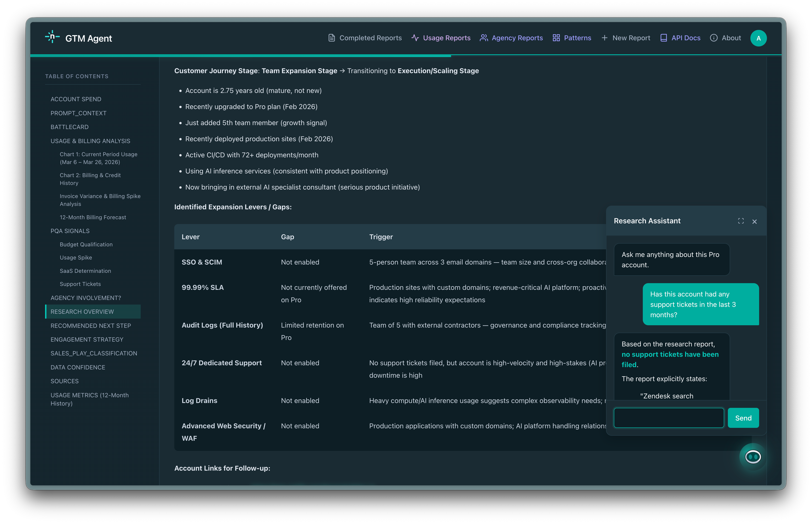Focus the Research Assistant message input

[669, 418]
